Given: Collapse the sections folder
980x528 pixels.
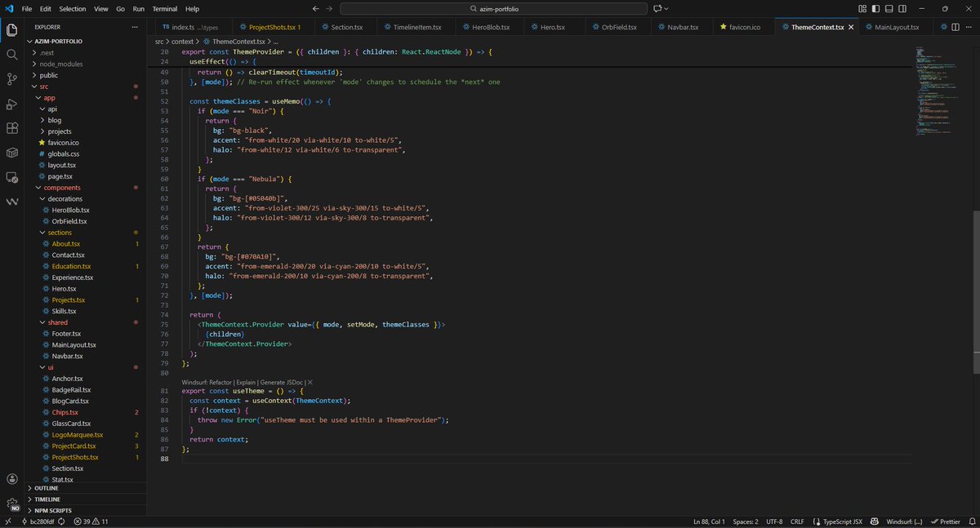Looking at the screenshot, I should click(60, 233).
